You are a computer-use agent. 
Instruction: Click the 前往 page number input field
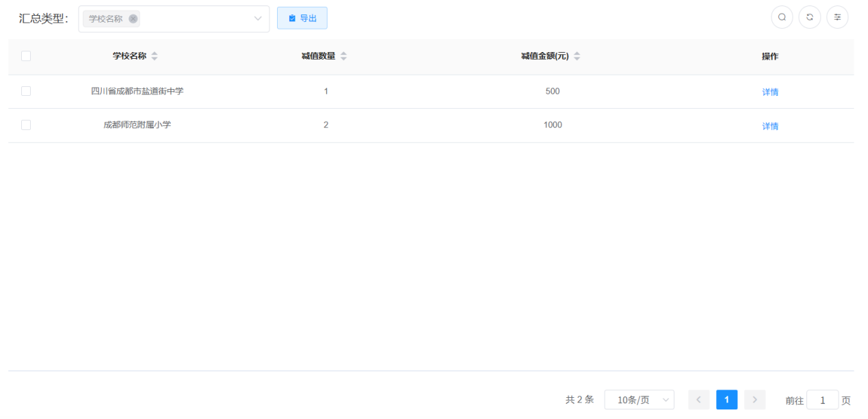pyautogui.click(x=823, y=401)
